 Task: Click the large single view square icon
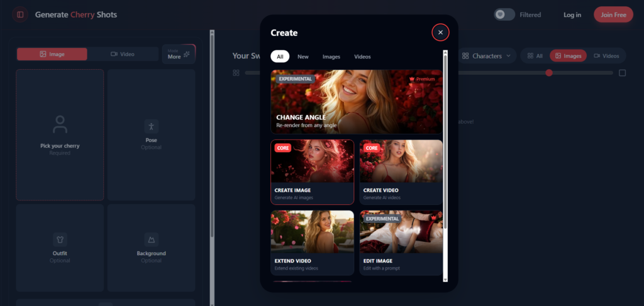pyautogui.click(x=622, y=73)
